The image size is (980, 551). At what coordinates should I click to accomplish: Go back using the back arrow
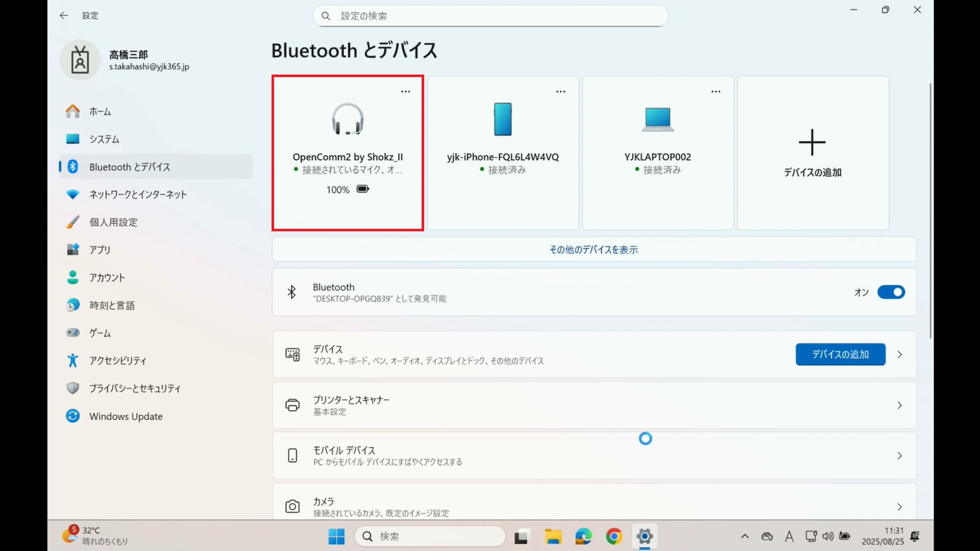(64, 16)
